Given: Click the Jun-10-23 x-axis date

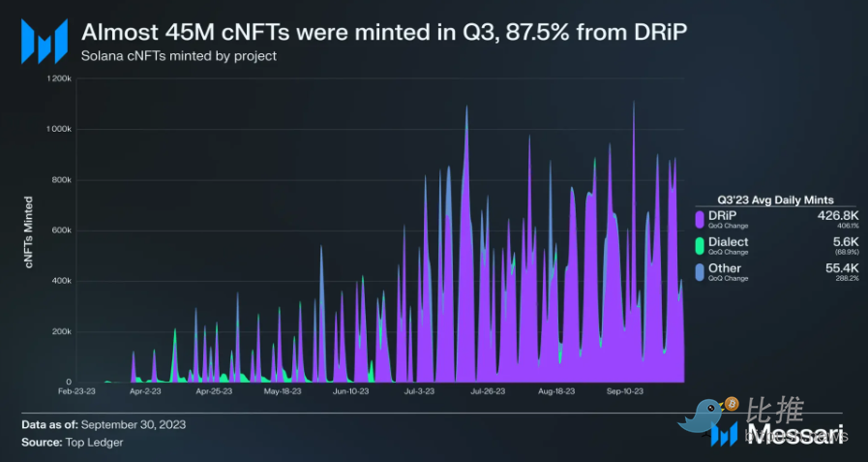Looking at the screenshot, I should click(x=351, y=391).
